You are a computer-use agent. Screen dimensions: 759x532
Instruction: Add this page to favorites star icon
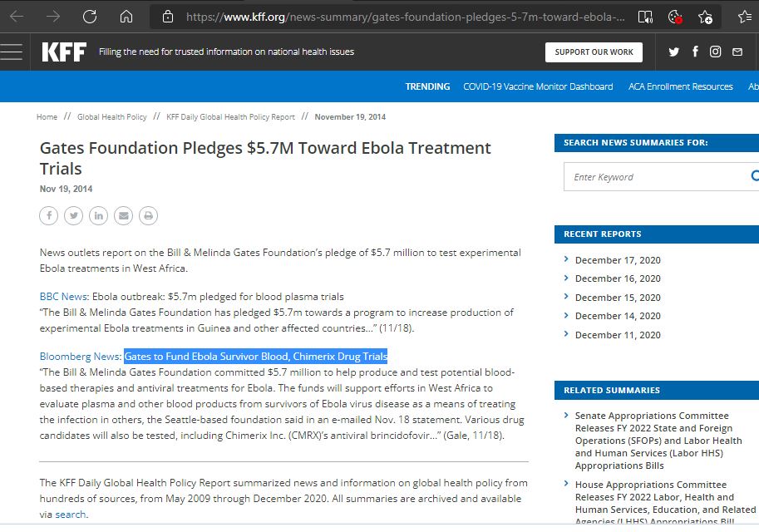(x=705, y=17)
